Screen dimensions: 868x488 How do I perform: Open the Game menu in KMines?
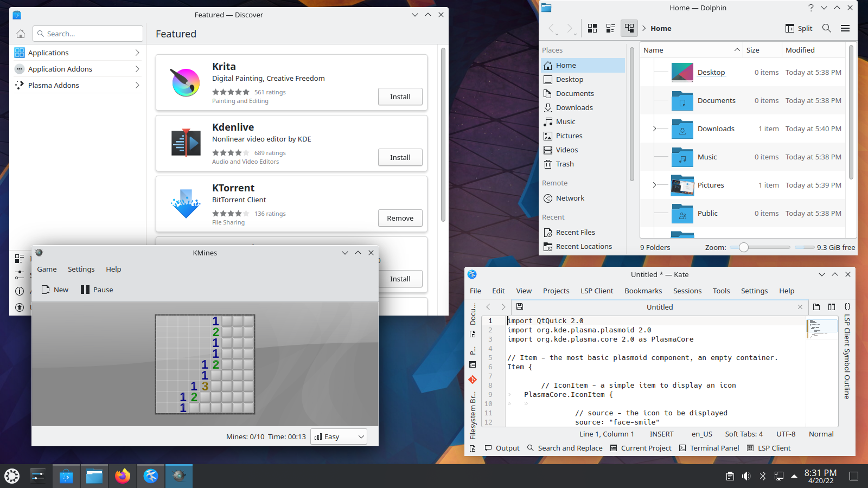coord(47,269)
